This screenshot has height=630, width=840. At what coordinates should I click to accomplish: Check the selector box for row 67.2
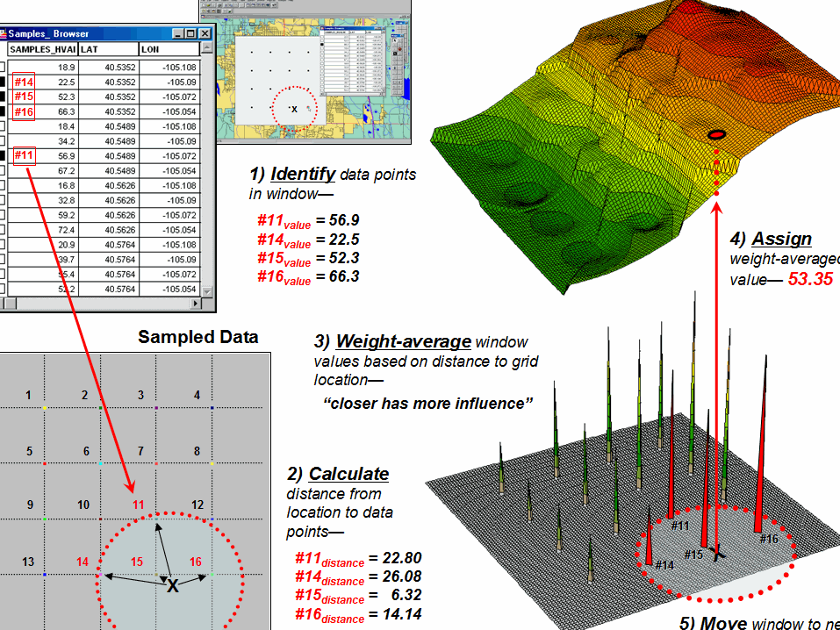click(2, 171)
